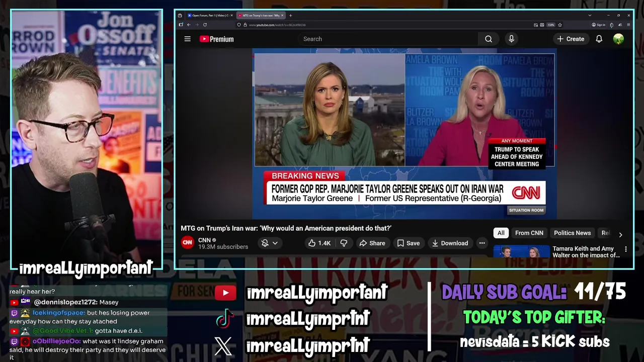
Task: Focus the YouTube Search field
Action: click(x=387, y=39)
